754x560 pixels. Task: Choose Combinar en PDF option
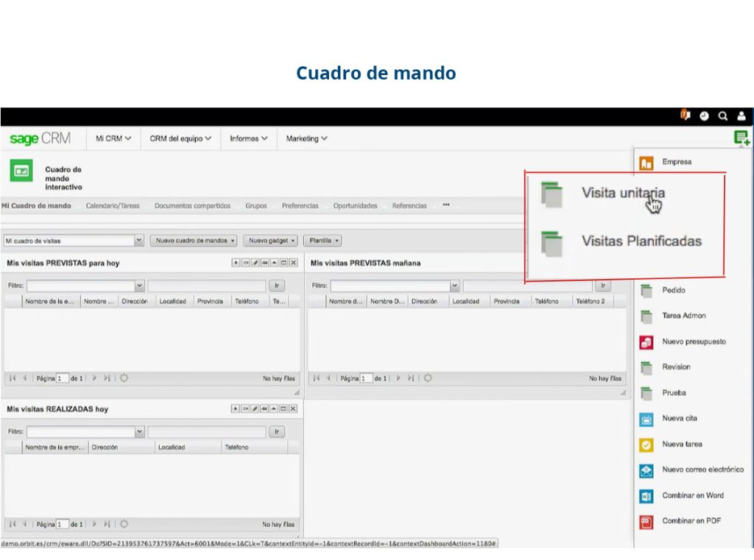[x=691, y=521]
